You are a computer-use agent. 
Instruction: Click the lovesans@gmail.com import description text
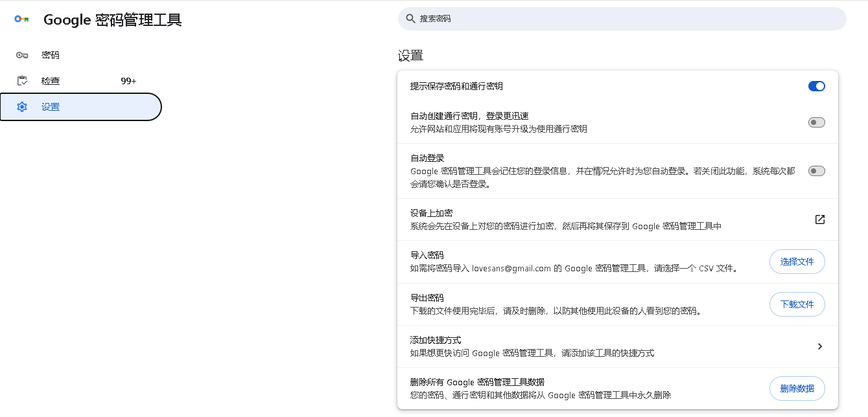574,268
